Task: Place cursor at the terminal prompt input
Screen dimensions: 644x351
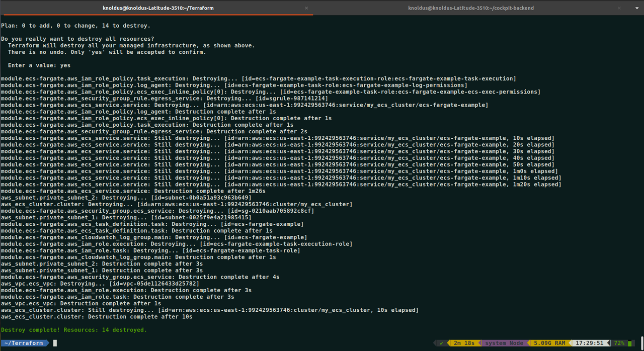Action: coord(55,343)
